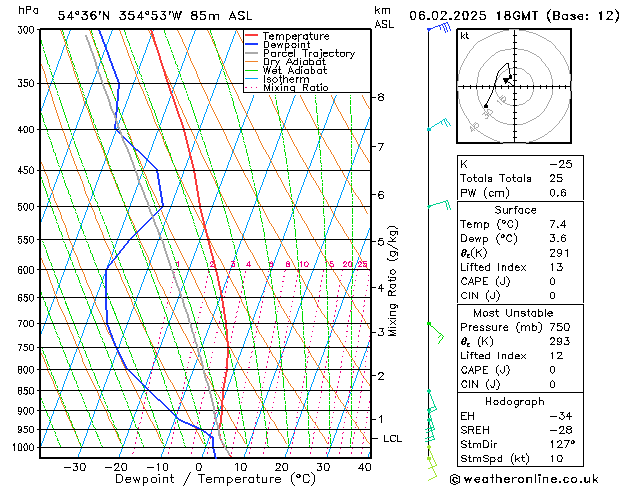Click the StmDir value 127°
Image resolution: width=629 pixels, height=486 pixels.
[x=562, y=444]
